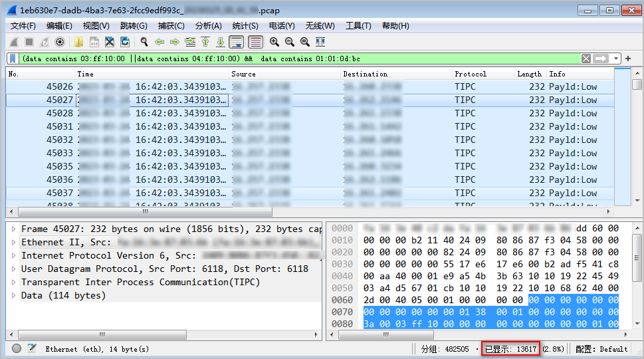Open the 编辑(E) menu
The width and height of the screenshot is (644, 359).
pos(59,26)
